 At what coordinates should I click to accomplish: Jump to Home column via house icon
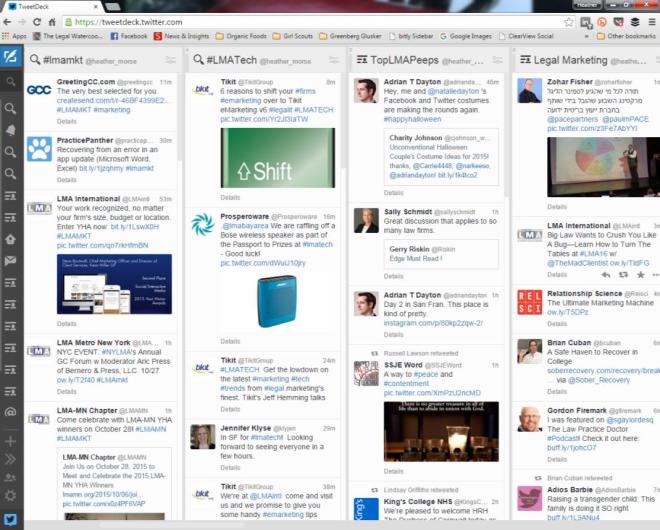[11, 239]
